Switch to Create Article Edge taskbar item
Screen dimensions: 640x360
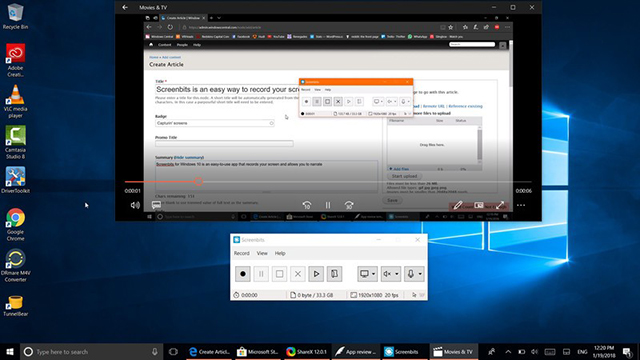tap(209, 351)
